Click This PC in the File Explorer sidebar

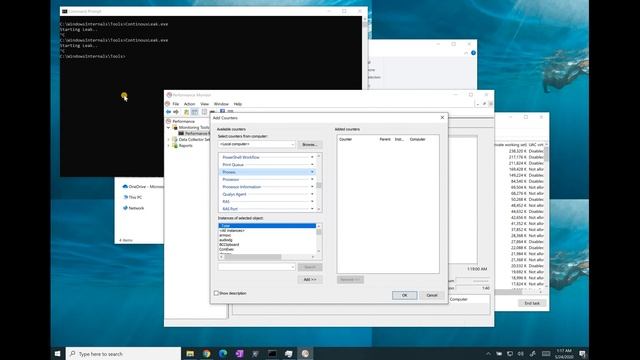133,197
